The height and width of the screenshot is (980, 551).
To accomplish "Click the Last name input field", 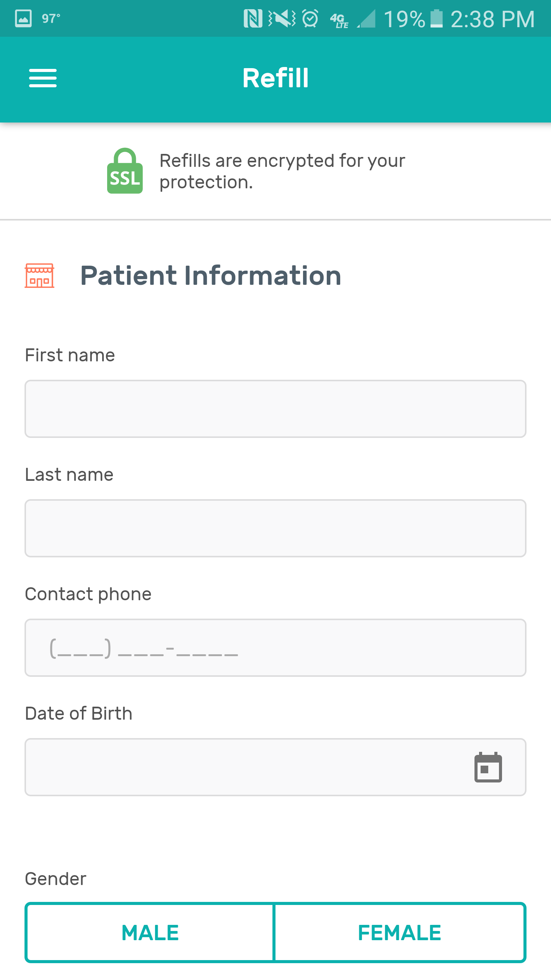I will click(275, 528).
